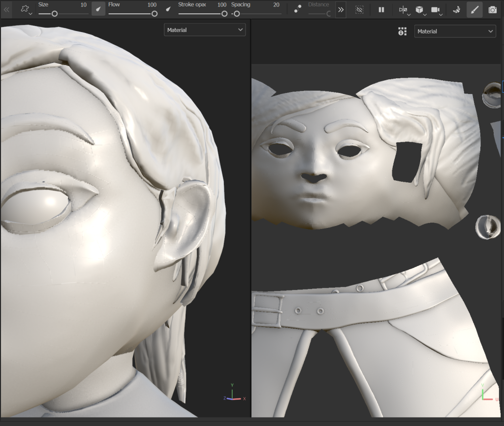Screen dimensions: 504x426
Task: Switch to painting mode brush icon
Action: click(x=474, y=9)
